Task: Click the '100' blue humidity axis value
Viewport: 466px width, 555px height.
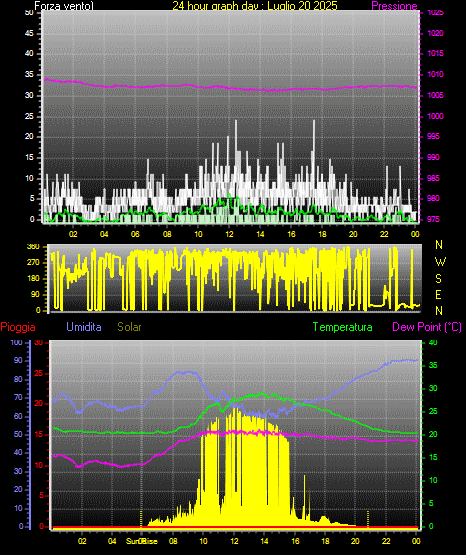Action: click(x=16, y=342)
